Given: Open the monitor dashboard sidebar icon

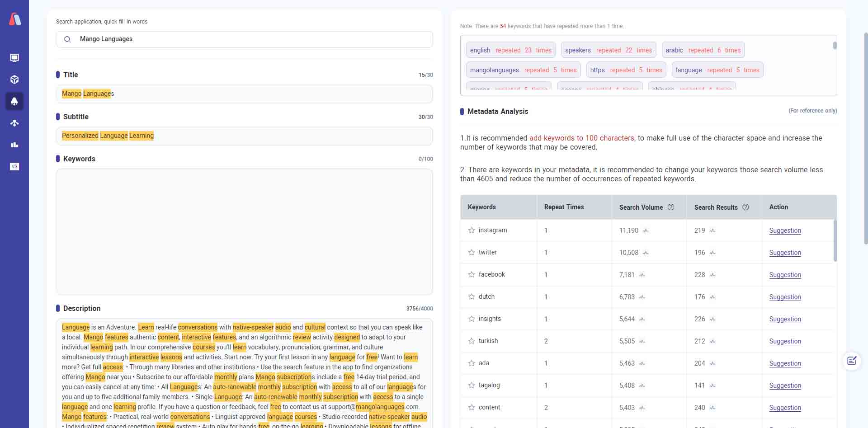Looking at the screenshot, I should [14, 58].
